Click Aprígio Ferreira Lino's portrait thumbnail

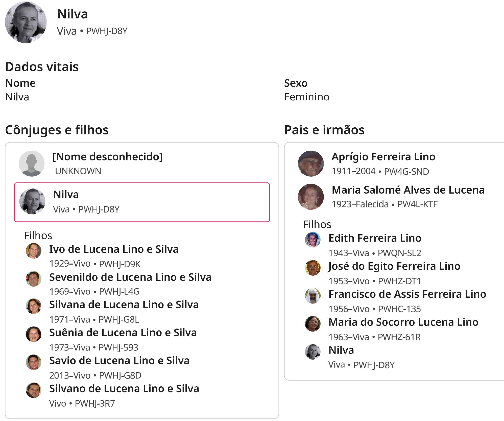coord(311,163)
